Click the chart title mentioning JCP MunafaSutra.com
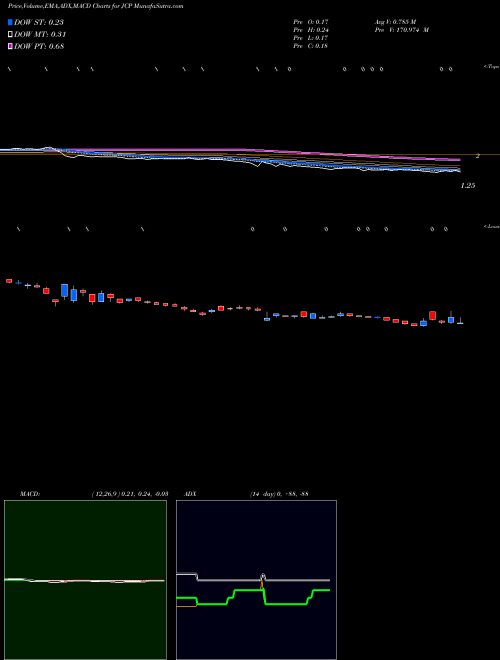The image size is (500, 660). tap(96, 7)
